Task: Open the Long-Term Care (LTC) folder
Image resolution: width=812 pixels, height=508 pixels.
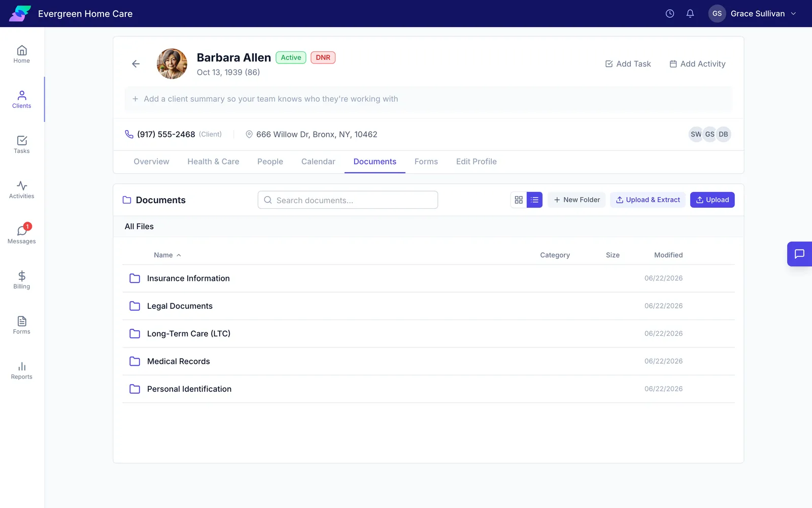Action: [x=428, y=334]
